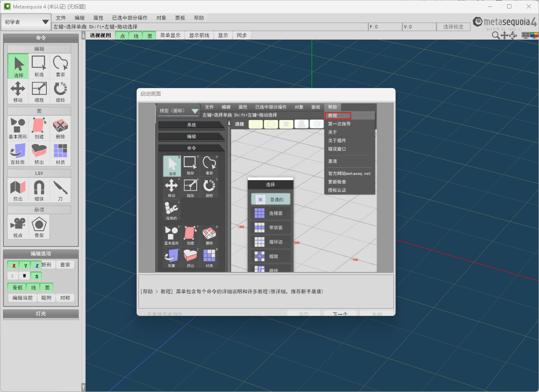539x392 pixels.
Task: Click the multicolored monitor icon
Action: tap(534, 35)
